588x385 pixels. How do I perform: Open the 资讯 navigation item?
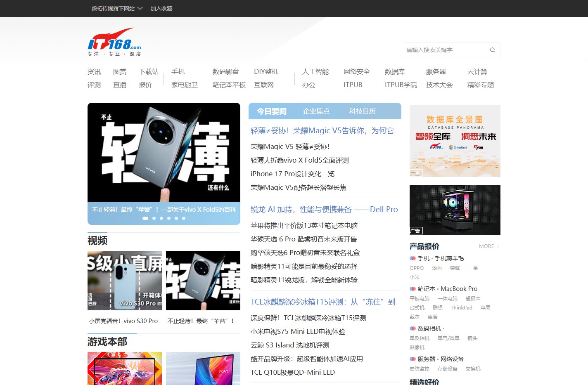tap(94, 72)
